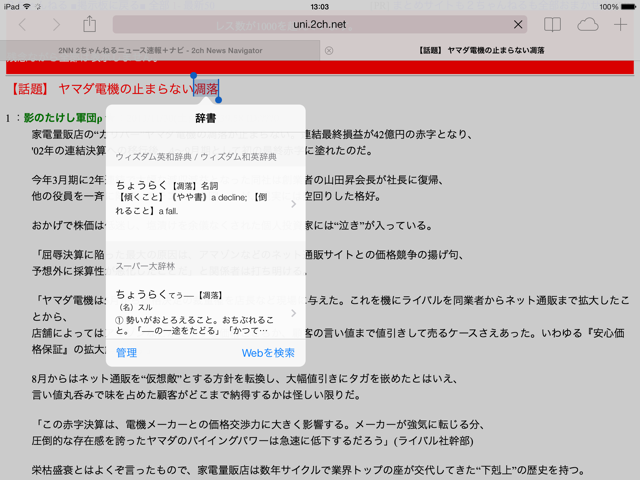Screen dimensions: 640x480
Task: Tap the スーパー大辞林 section header
Action: pos(145,266)
